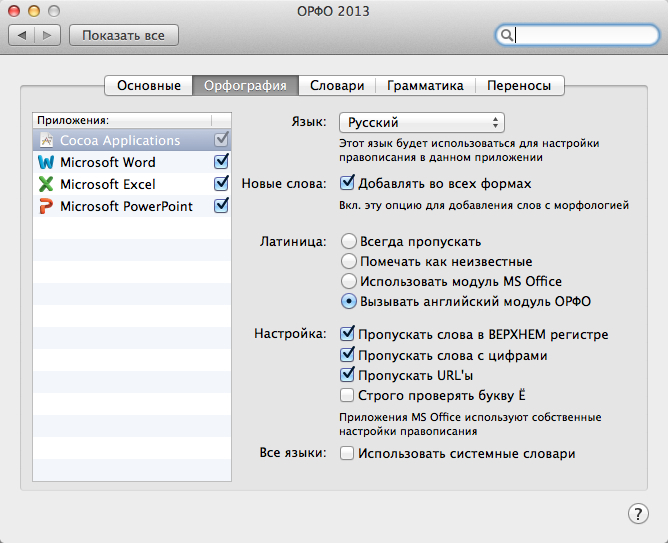Open the Грамматика tab
This screenshot has width=668, height=543.
pos(425,86)
